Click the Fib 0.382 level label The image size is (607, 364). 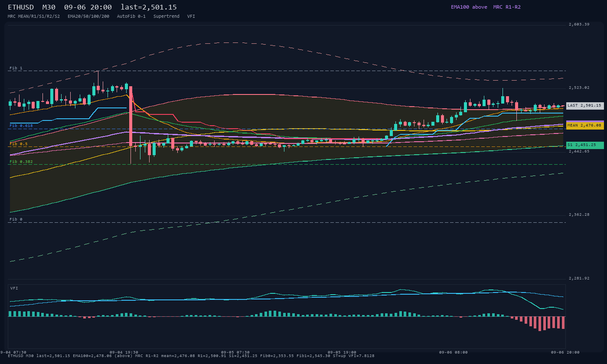21,162
